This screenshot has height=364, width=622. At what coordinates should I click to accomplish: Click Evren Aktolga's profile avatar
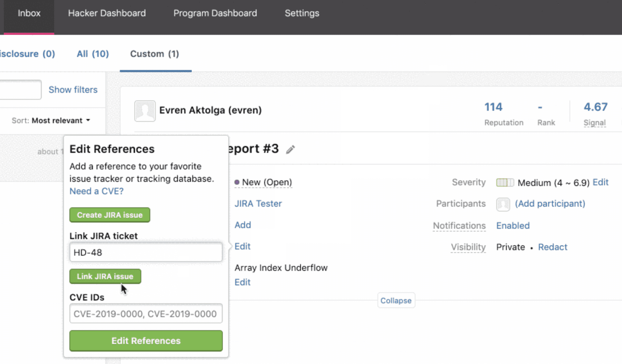click(145, 111)
